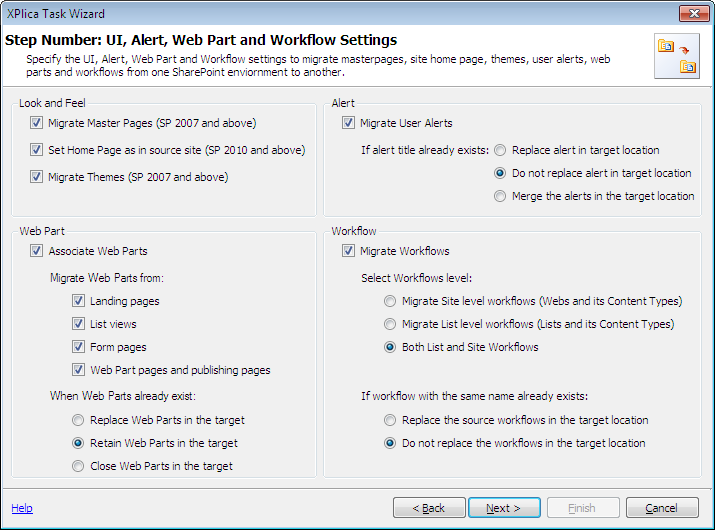The width and height of the screenshot is (715, 530).
Task: Uncheck Migrate Master Pages checkbox
Action: (36, 123)
